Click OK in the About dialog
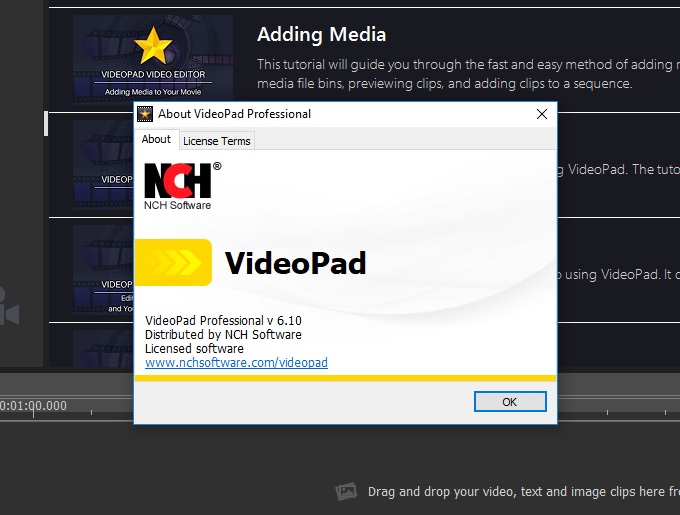This screenshot has height=515, width=680. click(510, 402)
